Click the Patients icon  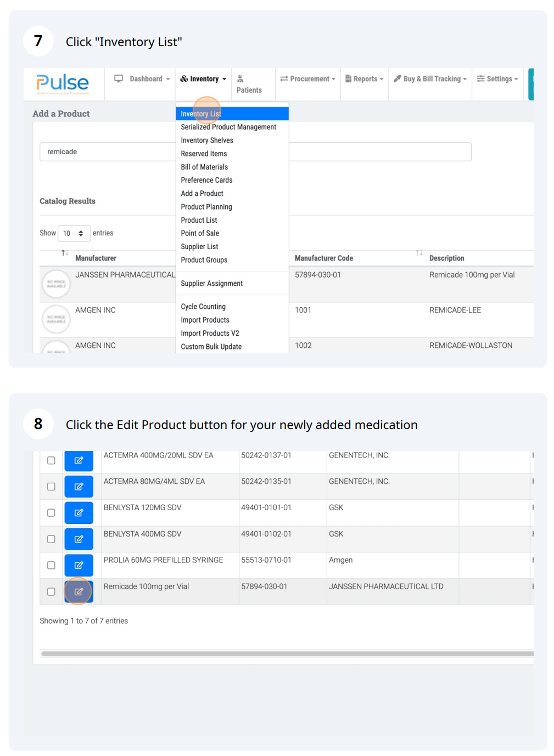(x=240, y=79)
